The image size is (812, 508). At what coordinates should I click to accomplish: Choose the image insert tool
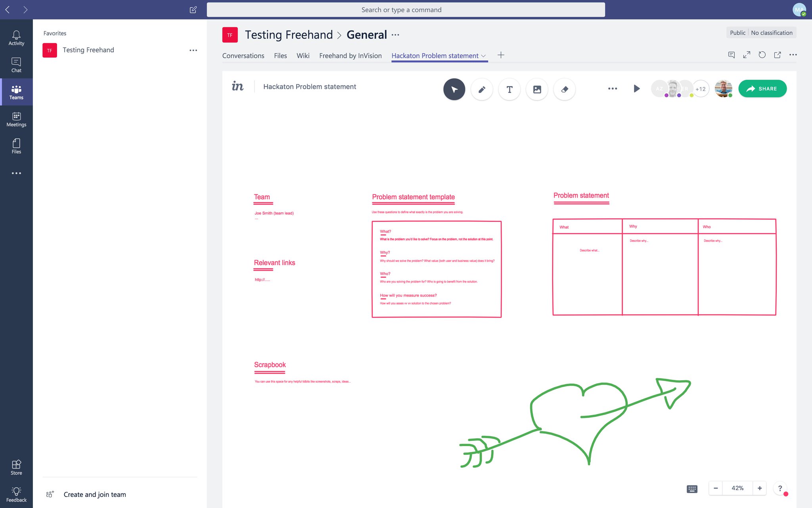click(537, 89)
